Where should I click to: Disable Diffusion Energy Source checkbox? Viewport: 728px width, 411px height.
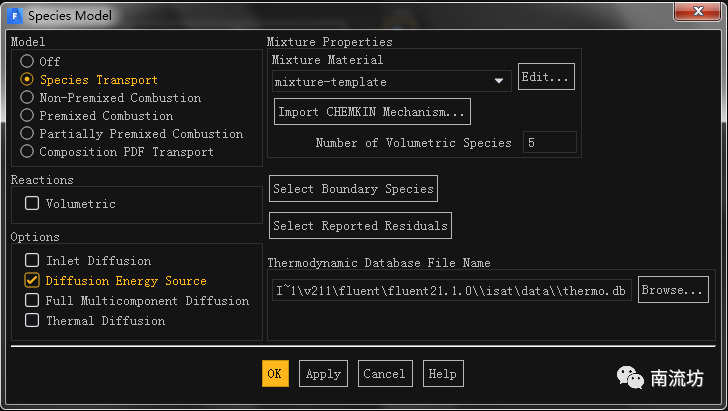click(32, 281)
